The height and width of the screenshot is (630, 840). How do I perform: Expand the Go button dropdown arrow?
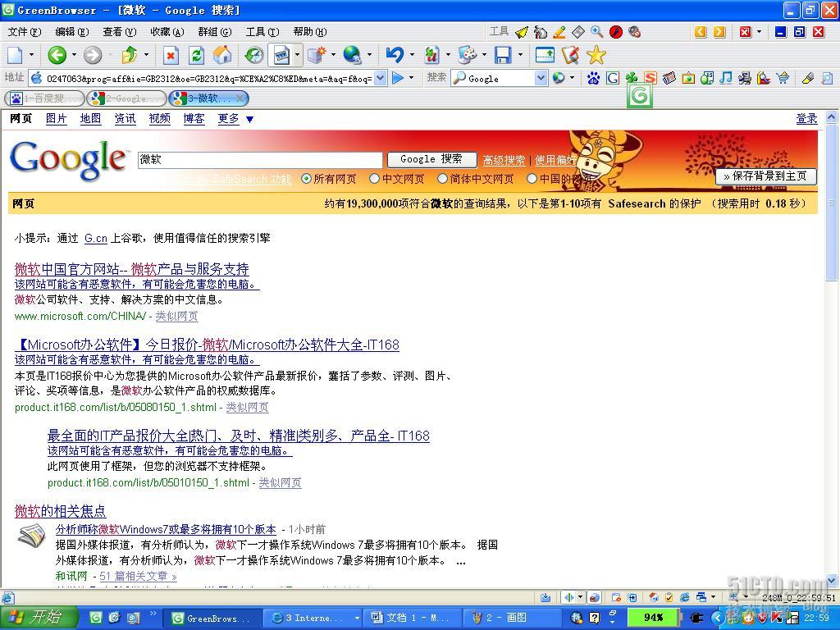pyautogui.click(x=412, y=78)
